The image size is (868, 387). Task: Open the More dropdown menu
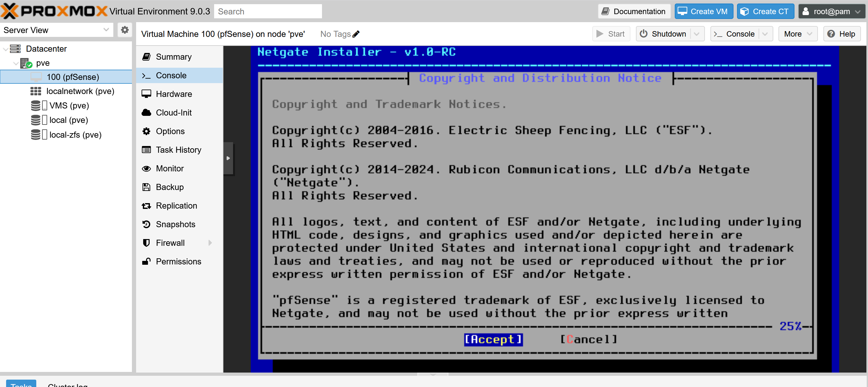tap(798, 34)
